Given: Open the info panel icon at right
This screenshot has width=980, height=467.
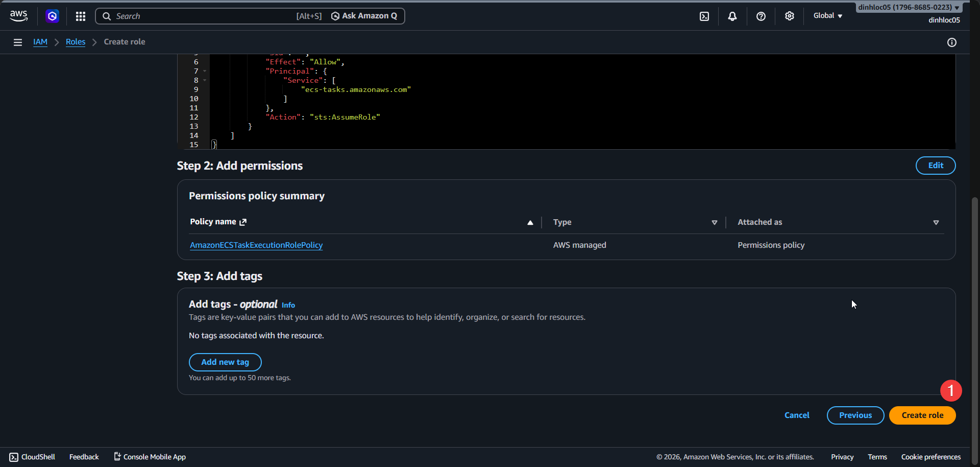Looking at the screenshot, I should [951, 42].
